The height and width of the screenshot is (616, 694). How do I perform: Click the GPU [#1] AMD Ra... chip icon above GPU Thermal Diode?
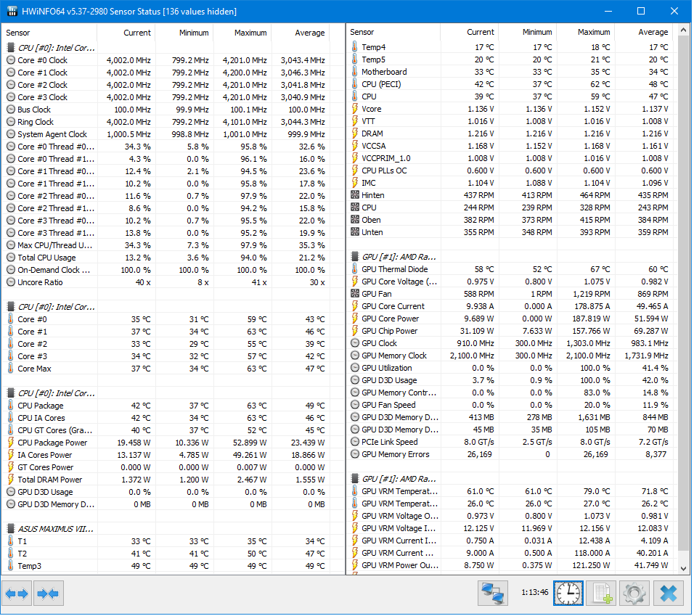coord(355,257)
